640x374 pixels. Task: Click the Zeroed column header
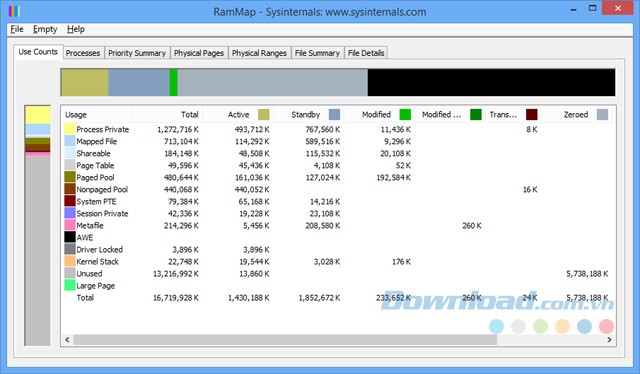click(576, 115)
